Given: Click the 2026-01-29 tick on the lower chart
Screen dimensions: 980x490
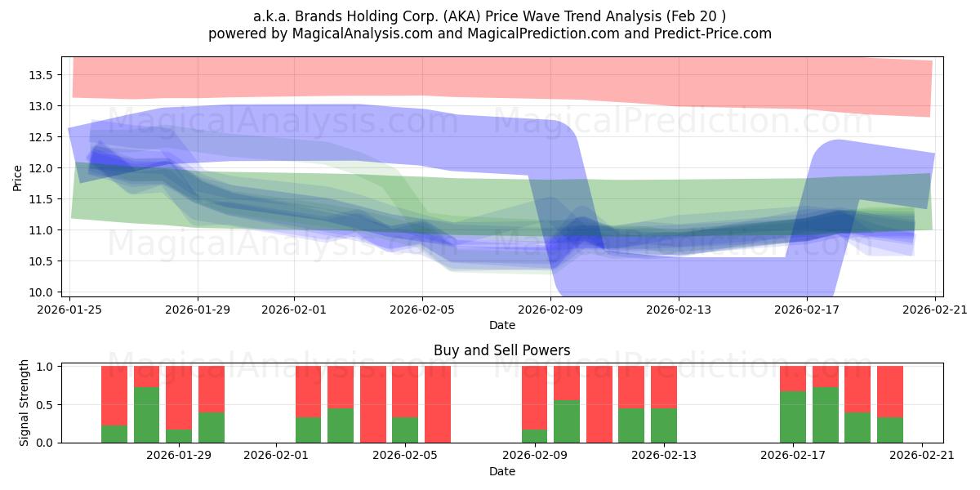Looking at the screenshot, I should [x=179, y=456].
